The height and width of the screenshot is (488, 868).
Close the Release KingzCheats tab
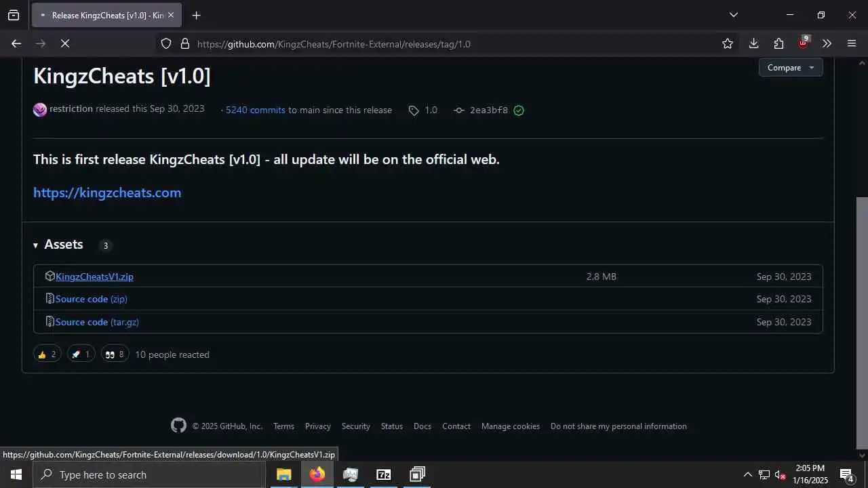170,15
